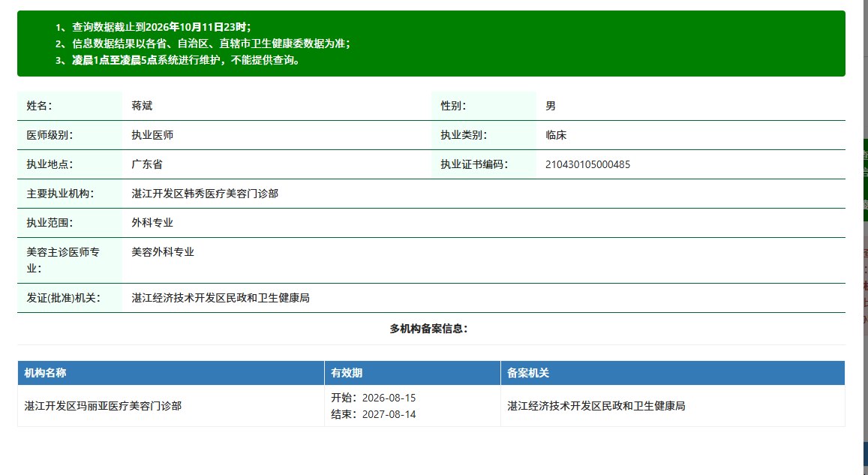Click the 医师级别 label

[50, 135]
